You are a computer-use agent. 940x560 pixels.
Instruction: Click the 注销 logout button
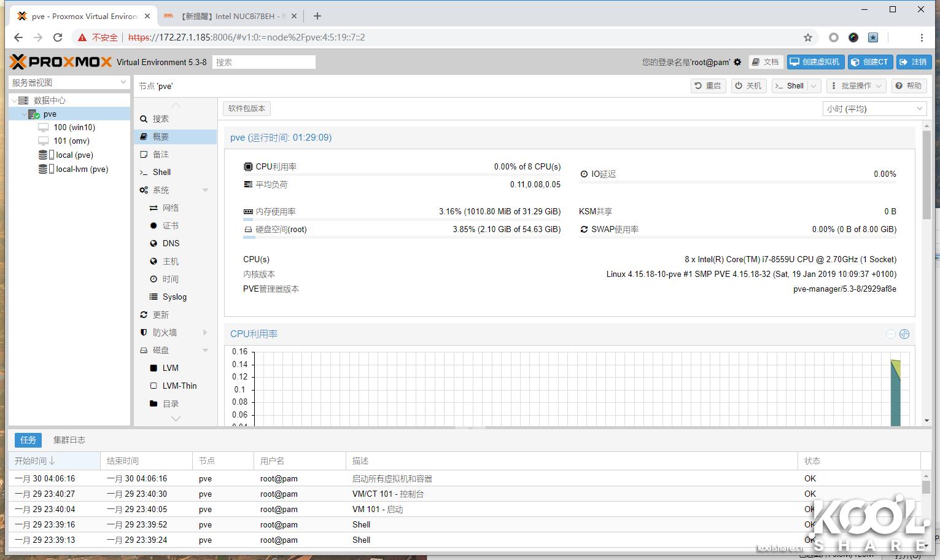click(914, 61)
